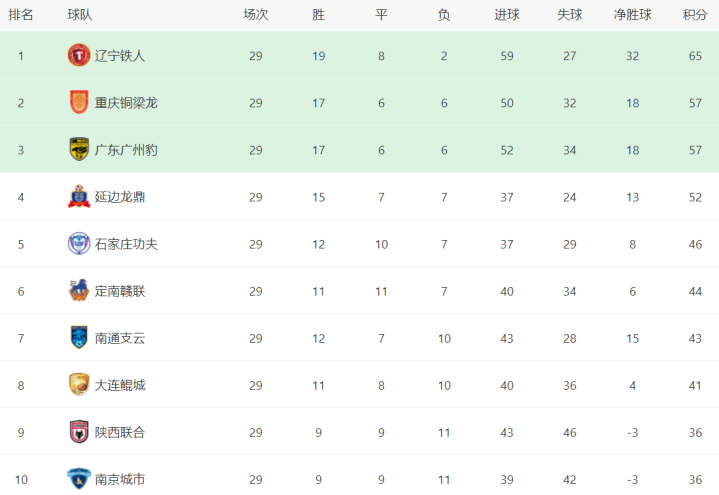Click the 净胜球 column header
719x495 pixels.
click(632, 15)
